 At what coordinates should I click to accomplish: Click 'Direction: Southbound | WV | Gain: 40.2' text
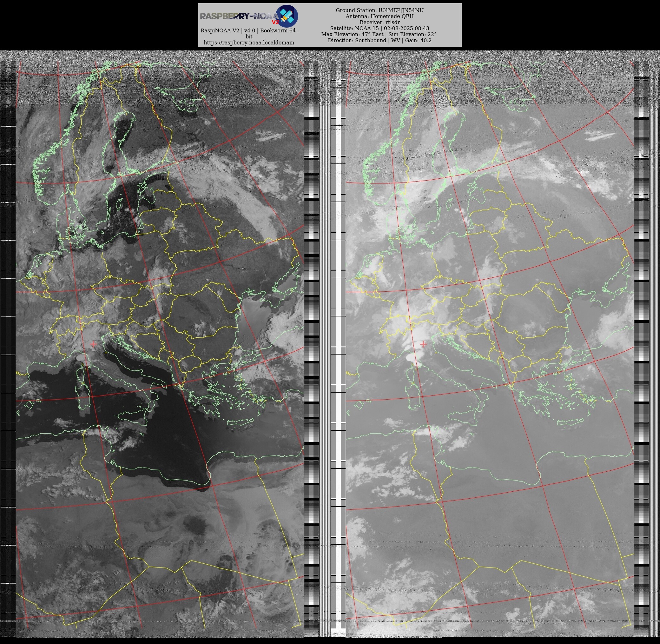[x=379, y=41]
